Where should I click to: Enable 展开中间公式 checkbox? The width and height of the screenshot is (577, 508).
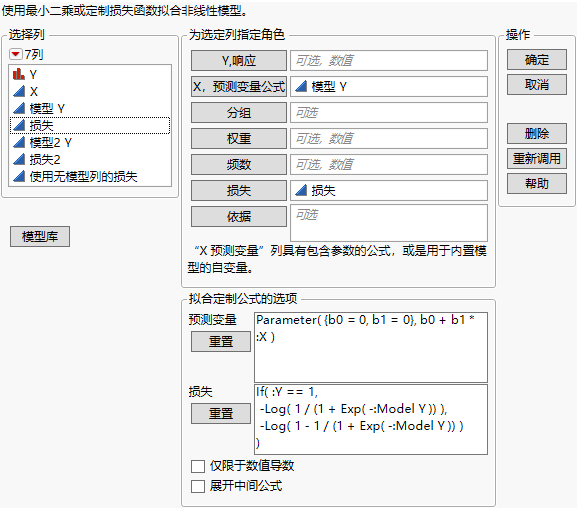198,486
